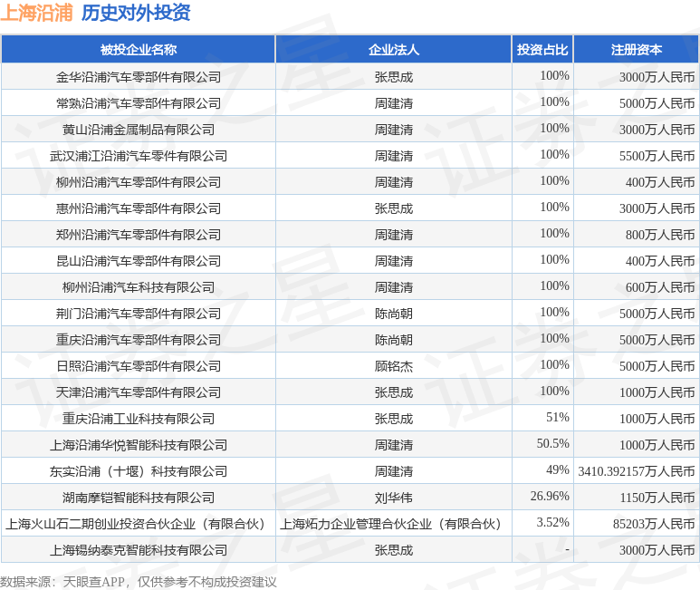Select the 被投企业名称 column header
The width and height of the screenshot is (700, 590).
[x=138, y=50]
